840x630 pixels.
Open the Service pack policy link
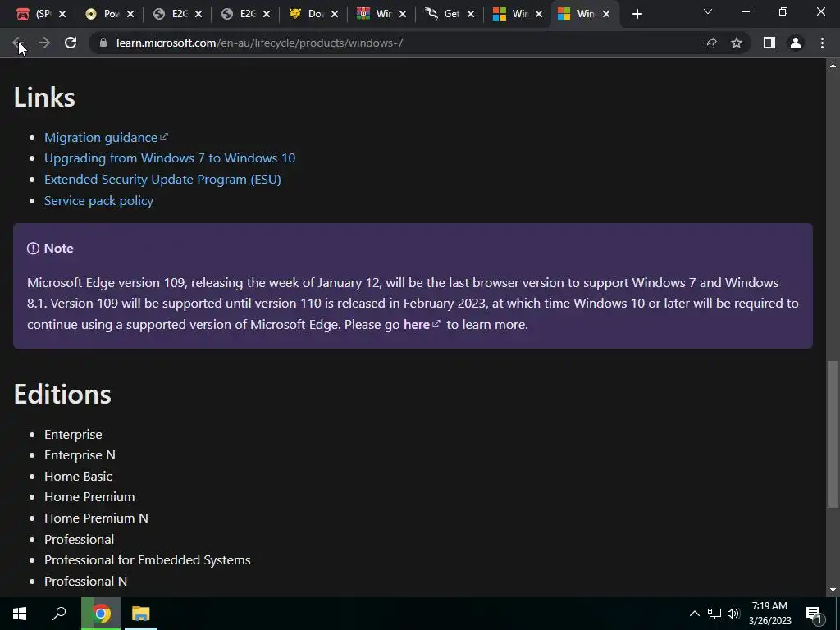pyautogui.click(x=98, y=200)
